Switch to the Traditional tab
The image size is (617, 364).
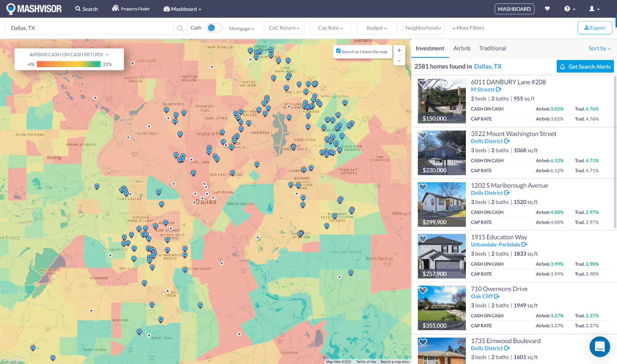[492, 49]
